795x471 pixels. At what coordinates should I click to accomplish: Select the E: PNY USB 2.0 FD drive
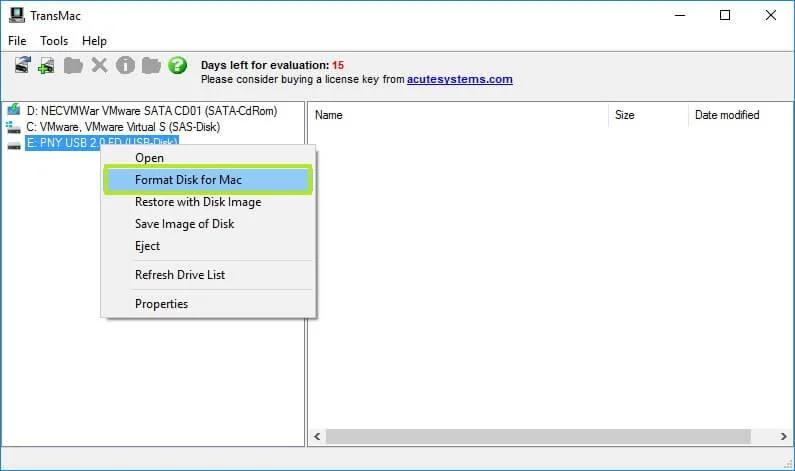pyautogui.click(x=102, y=141)
